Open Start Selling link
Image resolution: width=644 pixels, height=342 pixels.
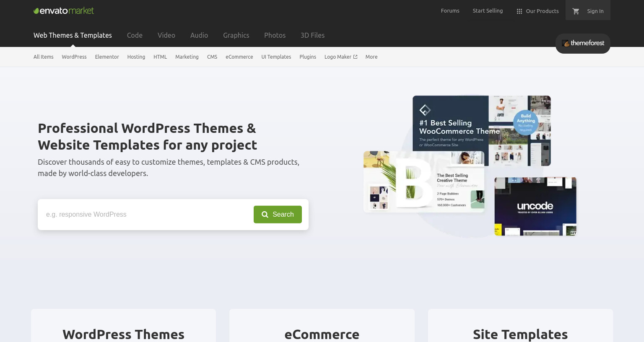pos(488,11)
